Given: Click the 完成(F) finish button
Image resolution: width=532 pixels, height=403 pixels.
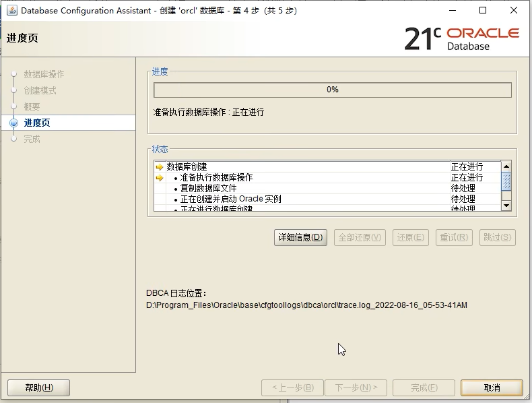Looking at the screenshot, I should point(424,387).
